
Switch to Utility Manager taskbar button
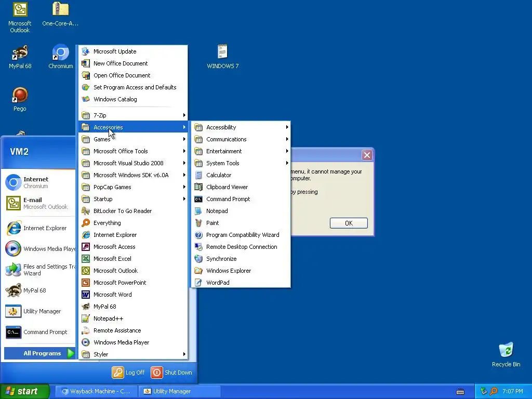tap(180, 391)
